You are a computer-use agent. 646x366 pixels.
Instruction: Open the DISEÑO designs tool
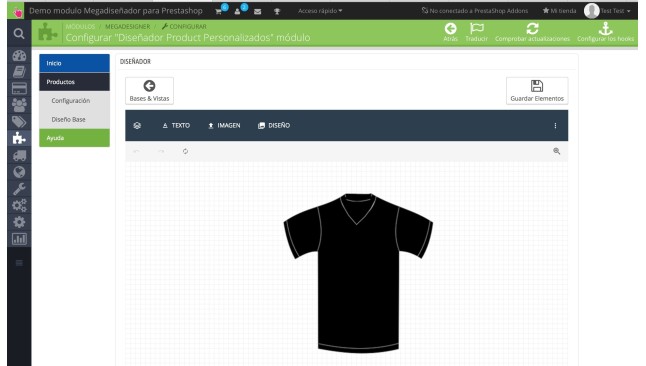(x=274, y=126)
